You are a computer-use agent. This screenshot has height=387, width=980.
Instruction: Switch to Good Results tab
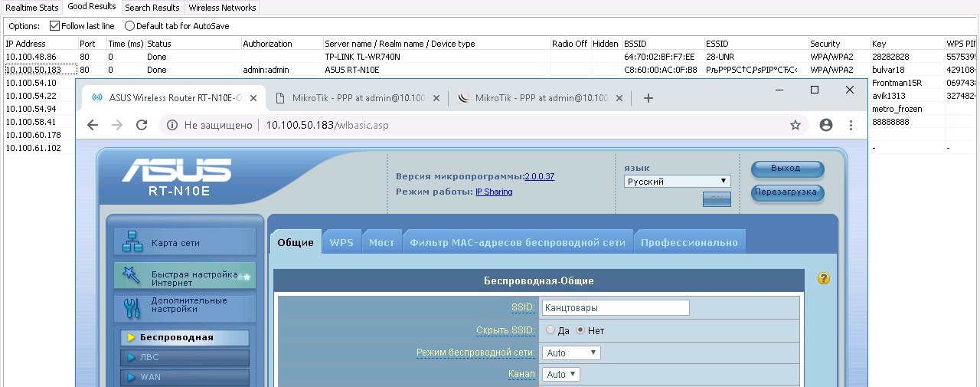click(x=92, y=7)
